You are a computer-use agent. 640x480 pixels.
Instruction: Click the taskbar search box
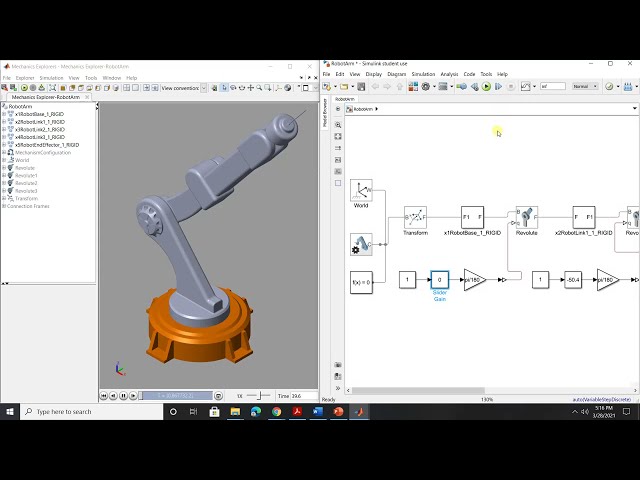(91, 412)
